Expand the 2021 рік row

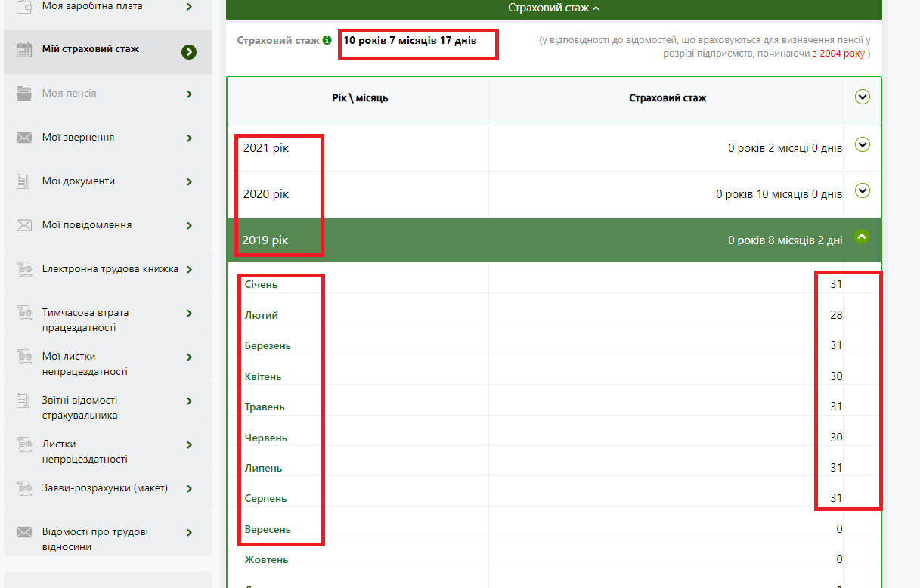862,144
